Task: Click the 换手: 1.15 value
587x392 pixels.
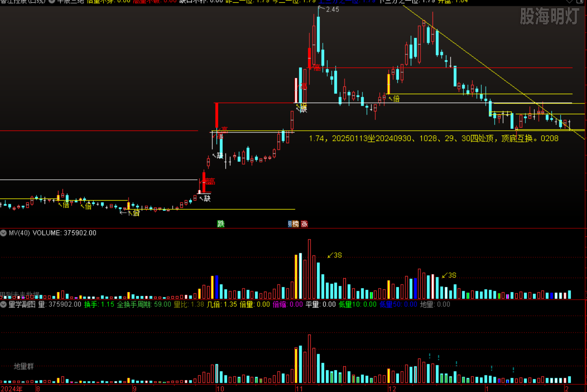Action: tap(99, 304)
